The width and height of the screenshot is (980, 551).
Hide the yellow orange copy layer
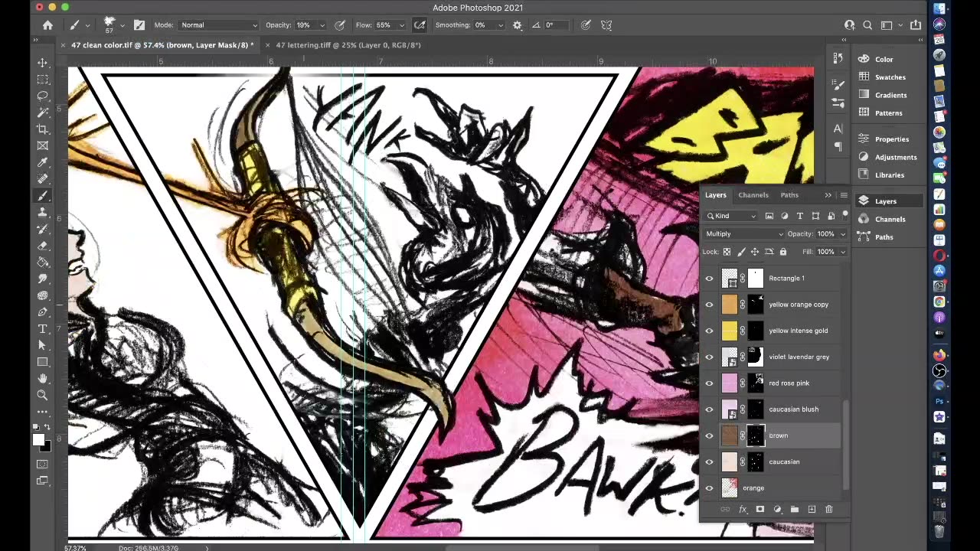pyautogui.click(x=709, y=305)
